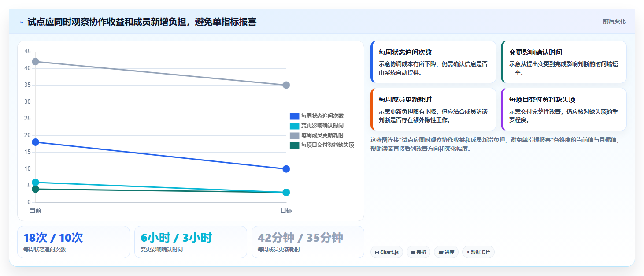Open the 变更影响确认时间 info card

[564, 62]
